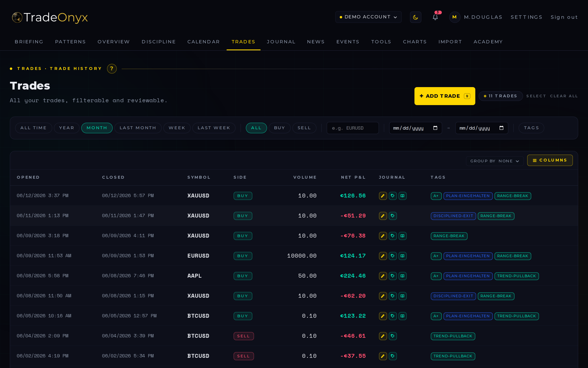Edit journal for EURUSD trade
Screen dimensions: 588x368
(x=383, y=256)
